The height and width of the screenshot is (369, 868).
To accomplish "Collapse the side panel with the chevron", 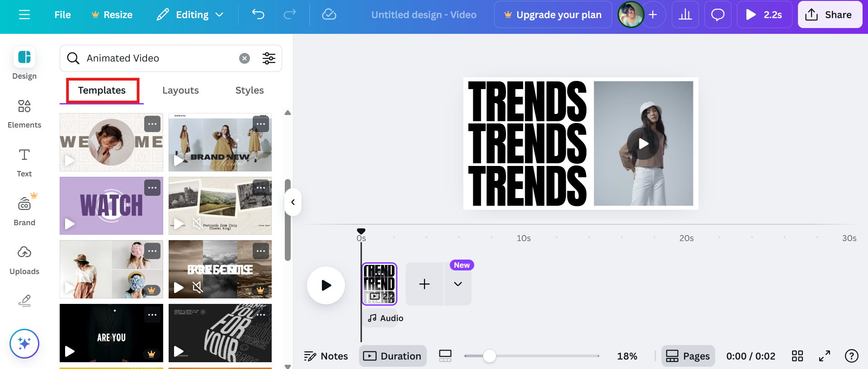I will coord(293,202).
